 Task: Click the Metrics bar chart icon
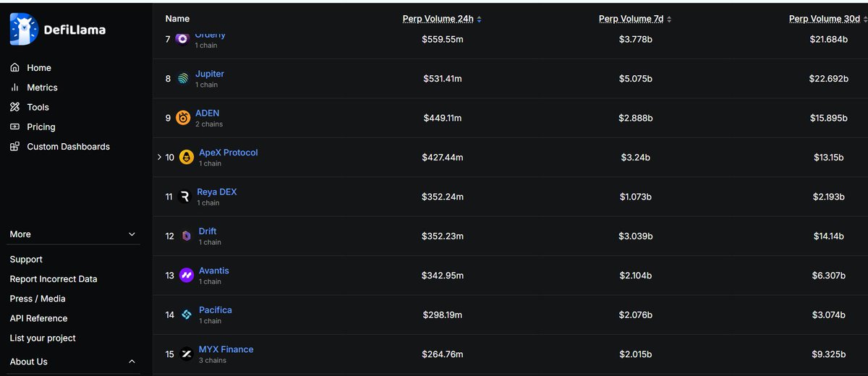point(14,87)
